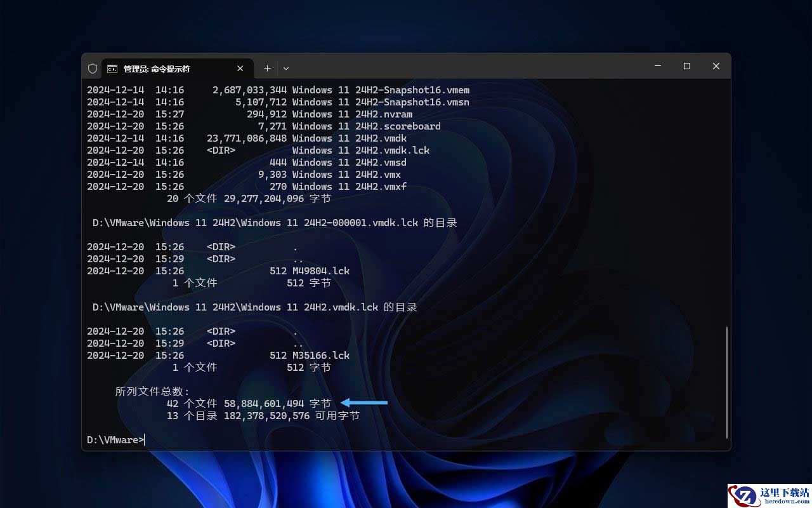
Task: Click the admin shield icon in title bar
Action: [93, 69]
